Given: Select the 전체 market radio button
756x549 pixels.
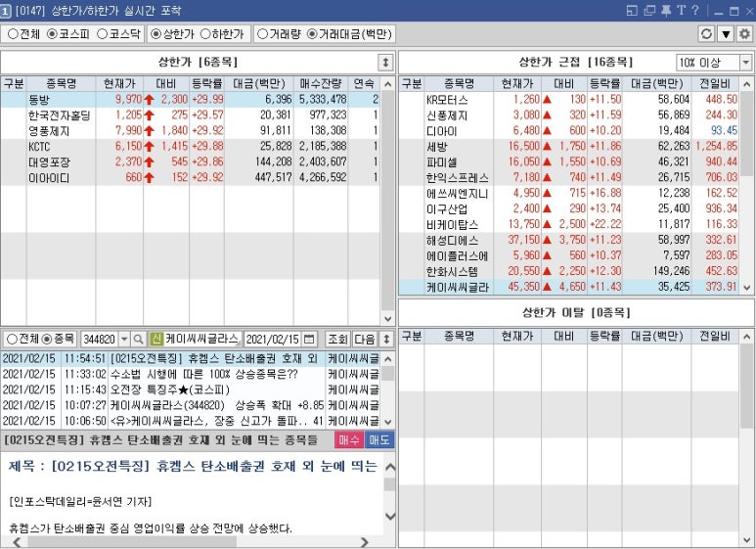Looking at the screenshot, I should coord(13,34).
